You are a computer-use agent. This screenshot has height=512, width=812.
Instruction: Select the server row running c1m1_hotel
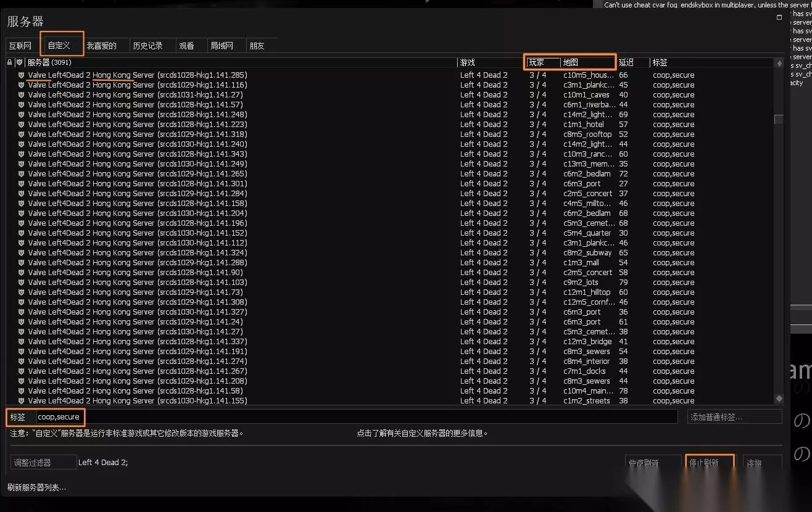392,125
